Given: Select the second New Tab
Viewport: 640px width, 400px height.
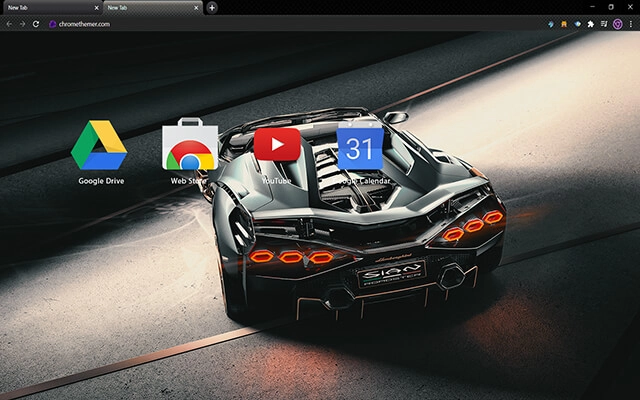Looking at the screenshot, I should click(153, 8).
